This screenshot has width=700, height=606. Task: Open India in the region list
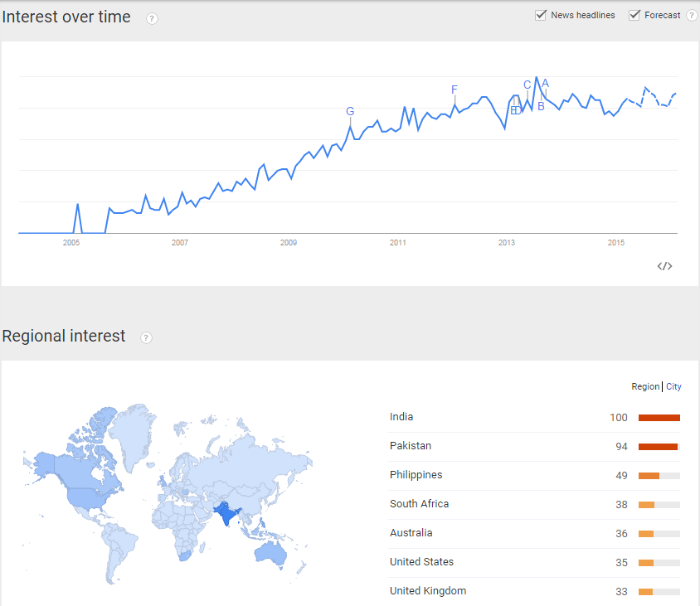coord(401,417)
